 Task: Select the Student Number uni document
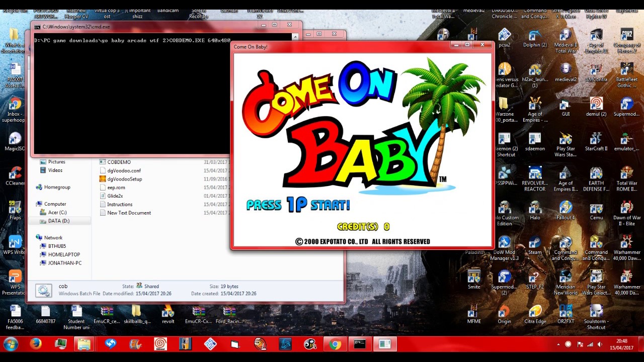point(76,318)
